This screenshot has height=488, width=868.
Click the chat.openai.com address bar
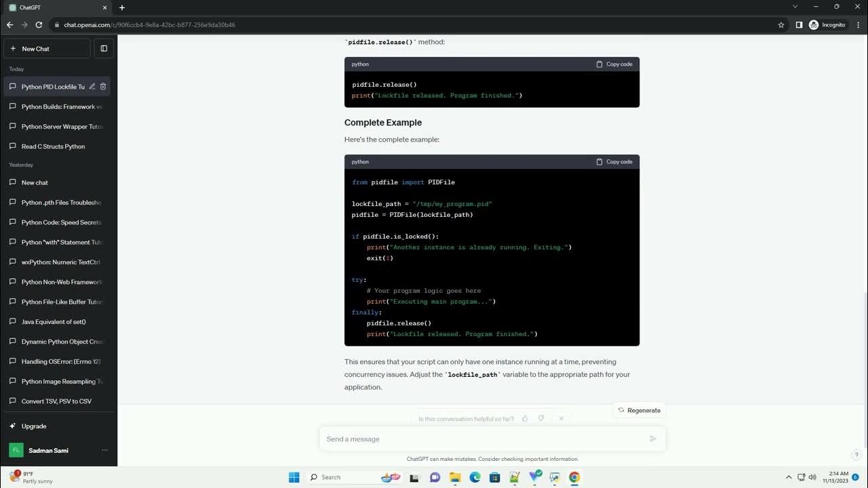pyautogui.click(x=149, y=25)
